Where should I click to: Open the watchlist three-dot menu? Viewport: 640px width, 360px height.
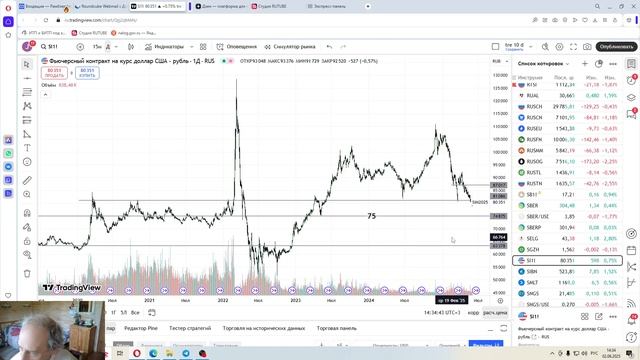click(613, 64)
